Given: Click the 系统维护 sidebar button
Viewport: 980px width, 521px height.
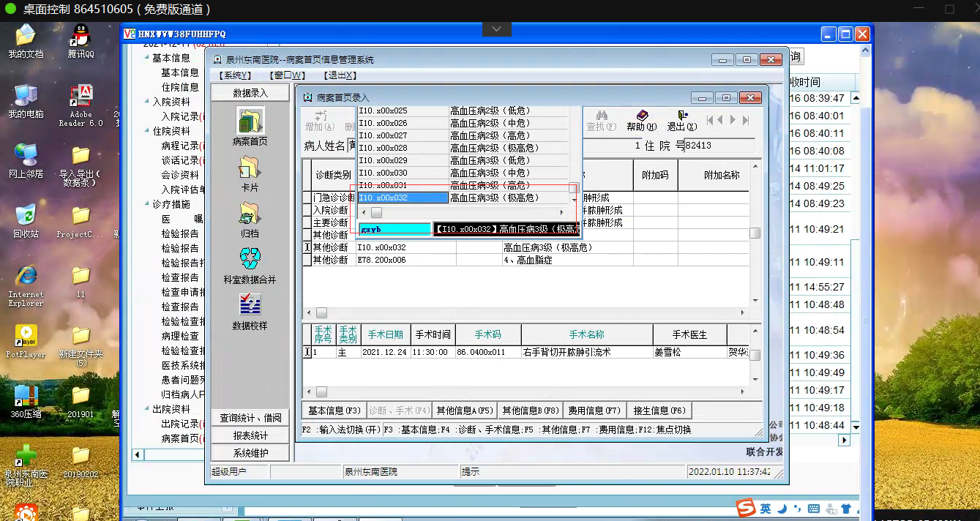Looking at the screenshot, I should click(x=251, y=453).
